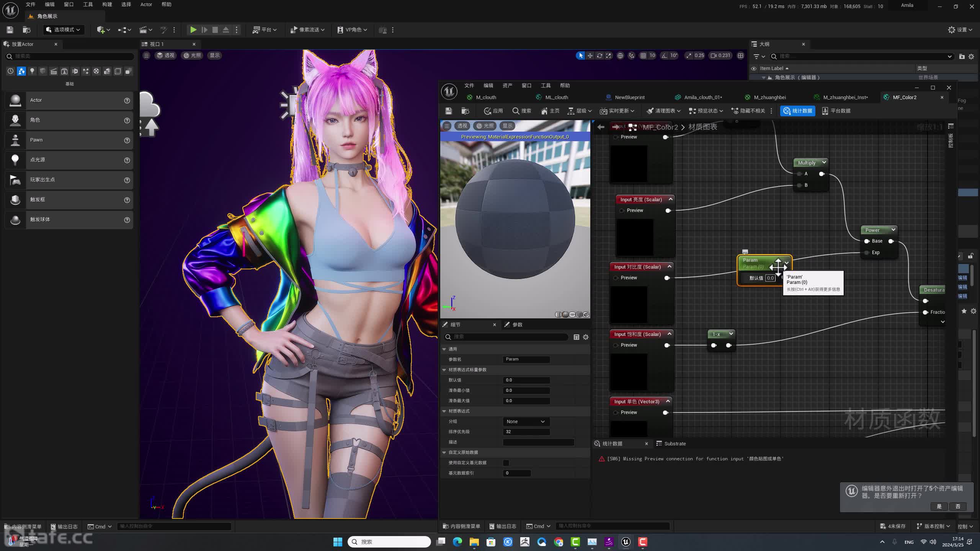Enable use custom primitive data checkbox
This screenshot has width=980, height=551.
point(506,463)
